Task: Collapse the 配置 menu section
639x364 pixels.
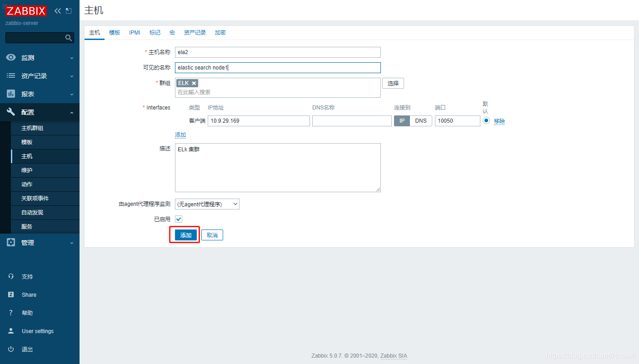Action: (x=72, y=112)
